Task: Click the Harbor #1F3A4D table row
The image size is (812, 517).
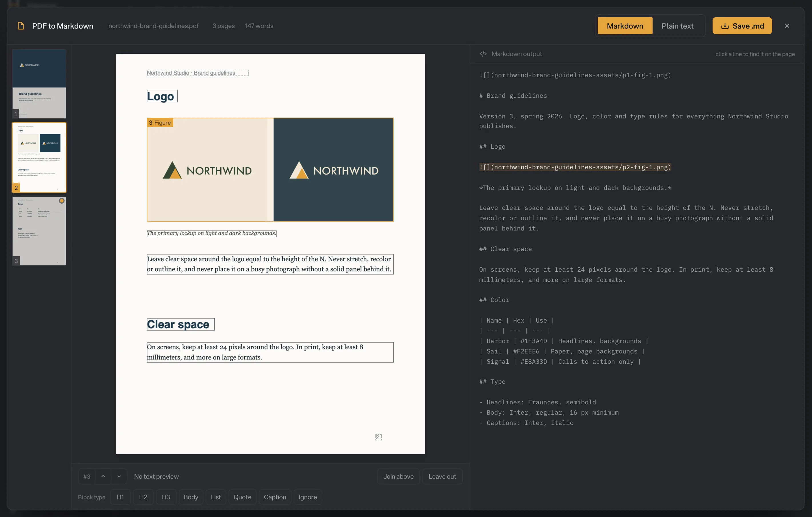Action: tap(564, 341)
